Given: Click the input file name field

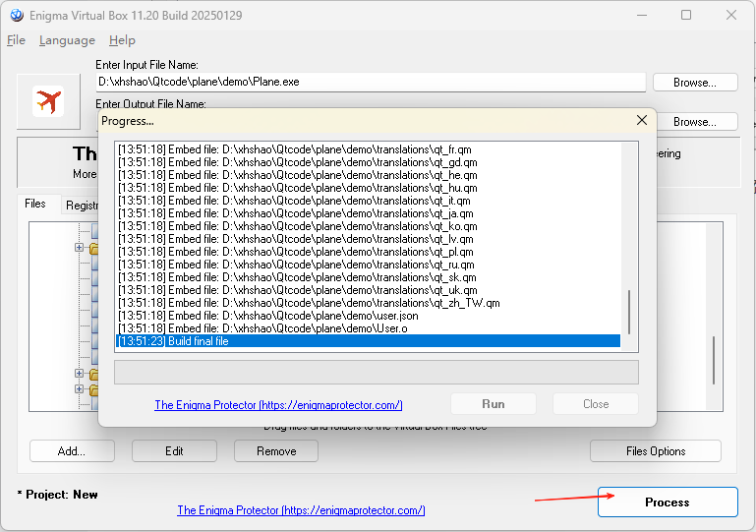Looking at the screenshot, I should pyautogui.click(x=371, y=82).
